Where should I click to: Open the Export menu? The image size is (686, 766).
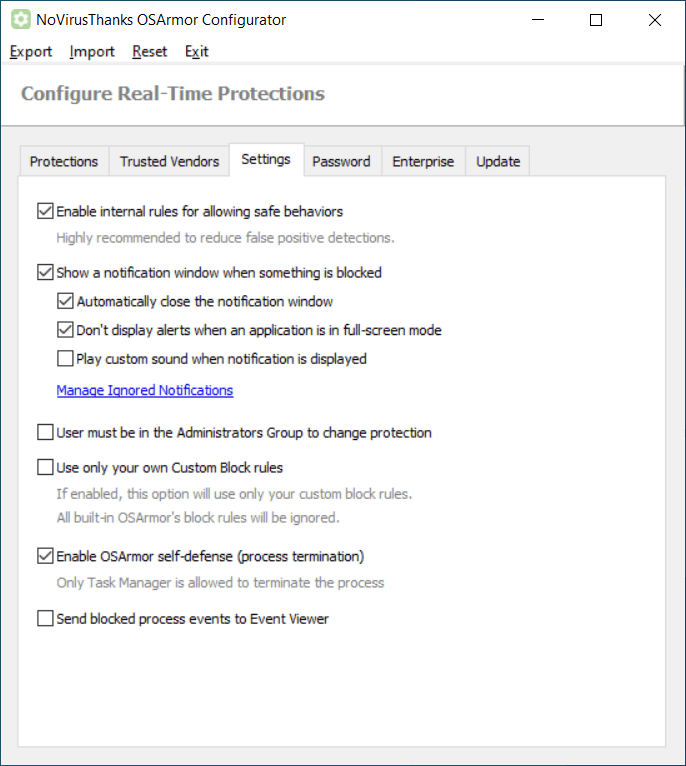(x=31, y=52)
